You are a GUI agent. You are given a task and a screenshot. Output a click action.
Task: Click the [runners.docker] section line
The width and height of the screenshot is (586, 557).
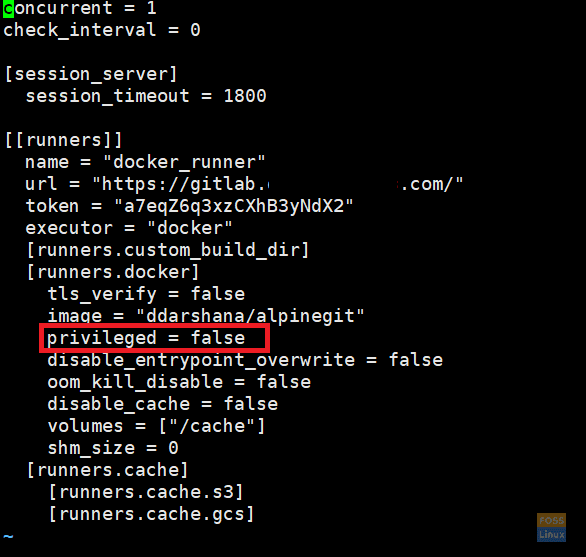[113, 272]
